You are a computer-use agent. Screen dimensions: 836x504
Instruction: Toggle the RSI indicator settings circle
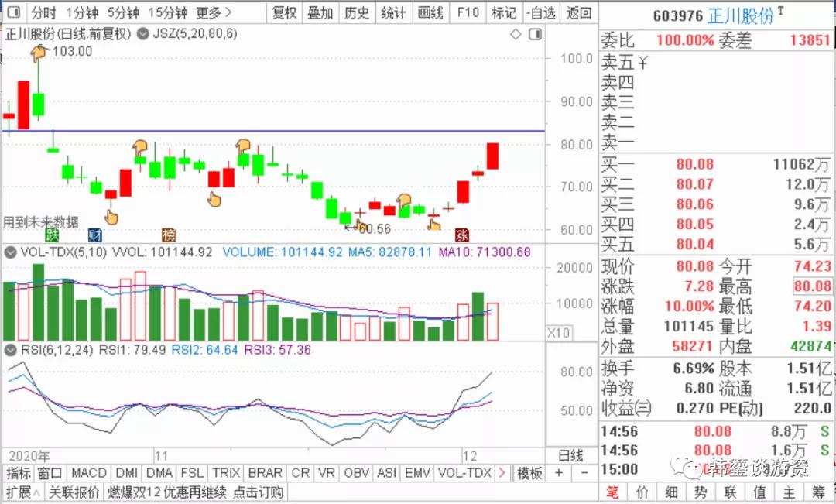(x=10, y=351)
